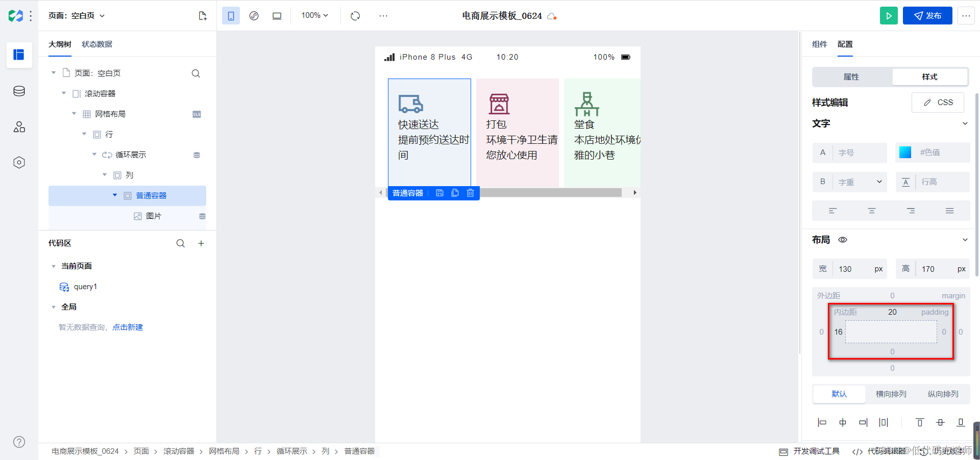Click the 发布 publish button
Viewport: 980px width, 460px height.
pos(927,16)
